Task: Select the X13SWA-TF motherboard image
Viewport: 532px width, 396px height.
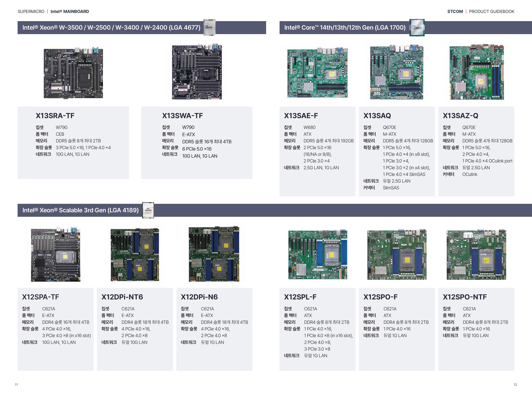Action: point(197,72)
